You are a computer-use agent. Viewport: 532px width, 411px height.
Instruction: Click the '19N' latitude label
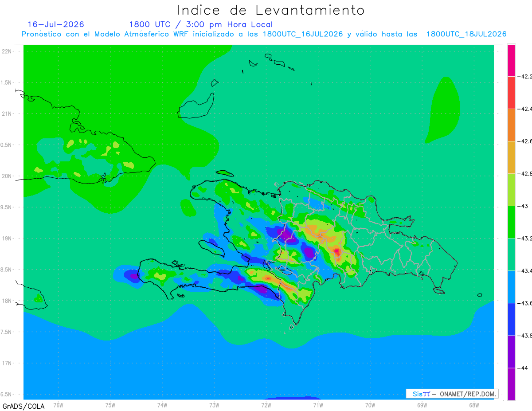[8, 238]
